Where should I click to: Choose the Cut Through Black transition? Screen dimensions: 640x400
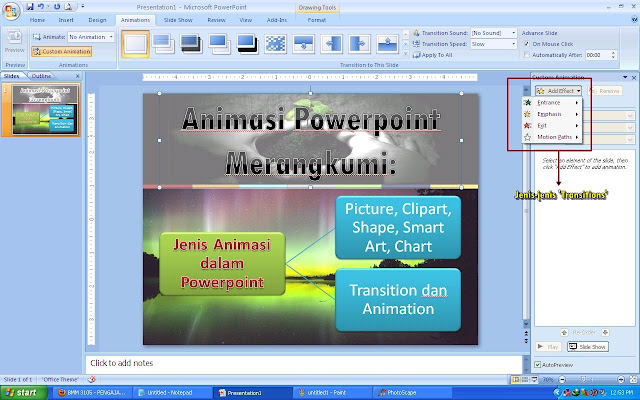(247, 44)
